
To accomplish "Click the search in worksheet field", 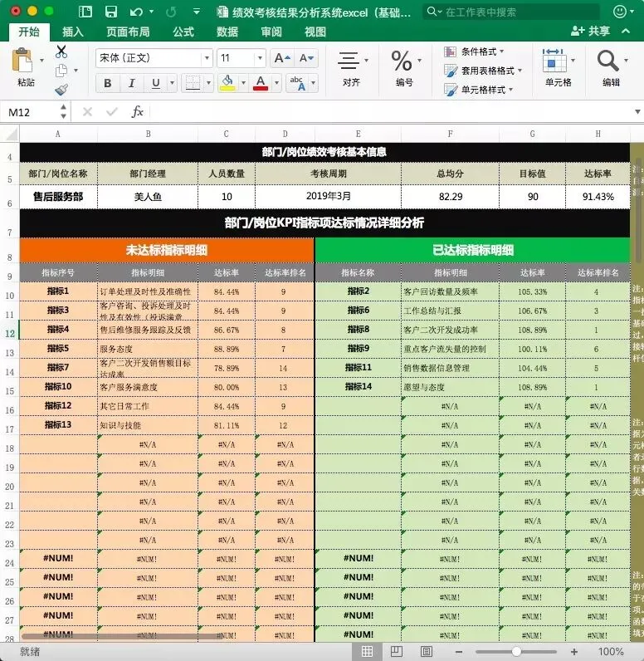I will pyautogui.click(x=511, y=12).
